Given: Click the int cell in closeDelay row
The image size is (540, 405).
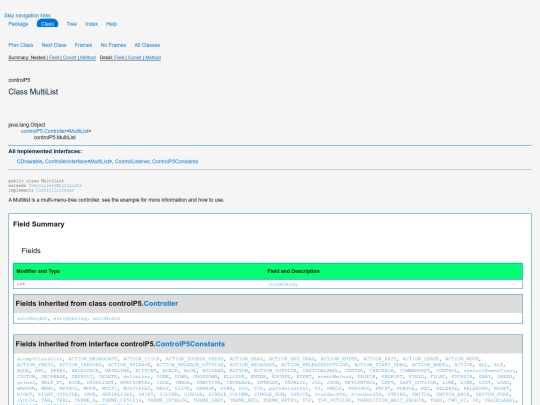Looking at the screenshot, I should 21,284.
